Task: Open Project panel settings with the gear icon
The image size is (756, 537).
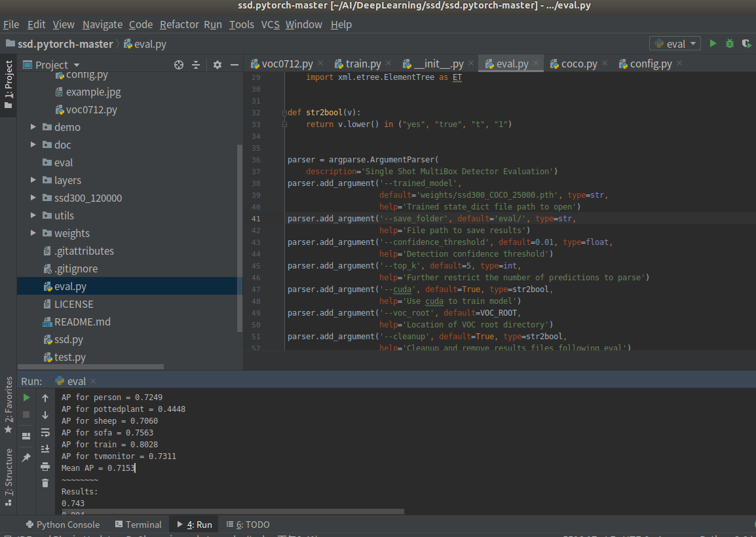Action: pos(217,65)
